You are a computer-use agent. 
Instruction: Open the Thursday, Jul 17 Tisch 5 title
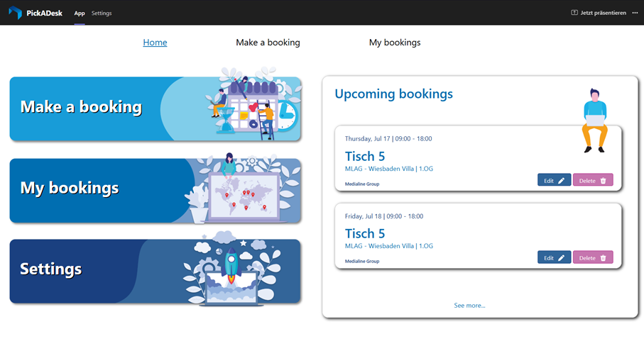coord(365,157)
